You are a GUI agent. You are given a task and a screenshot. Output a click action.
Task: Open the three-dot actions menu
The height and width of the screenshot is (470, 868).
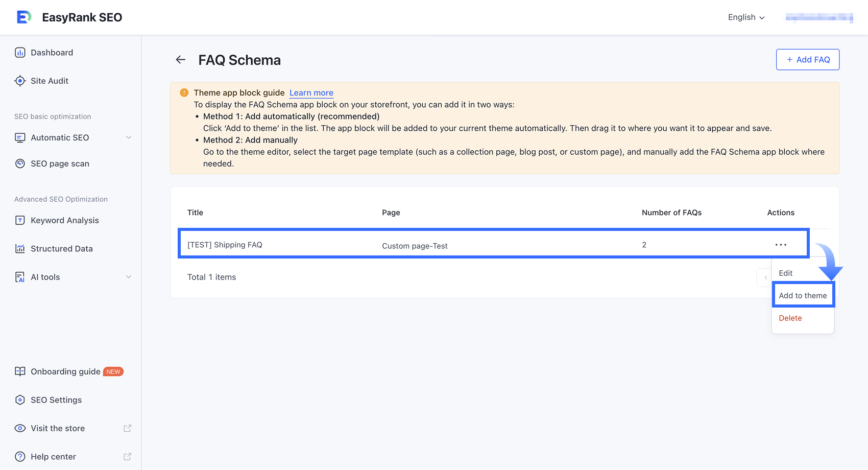click(781, 245)
